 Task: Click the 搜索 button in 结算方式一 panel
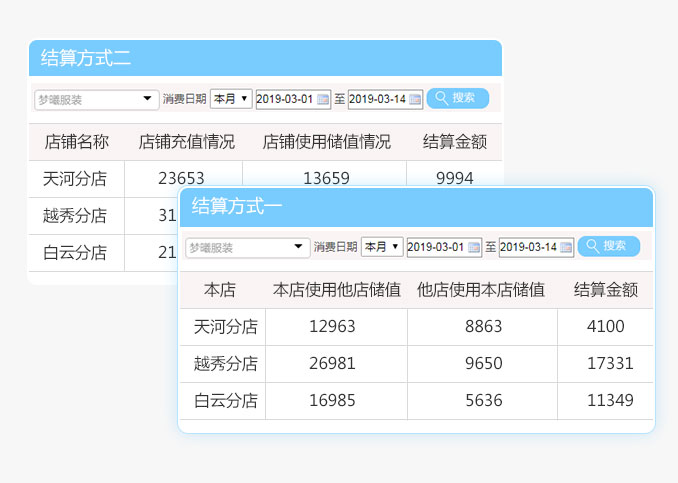(608, 246)
